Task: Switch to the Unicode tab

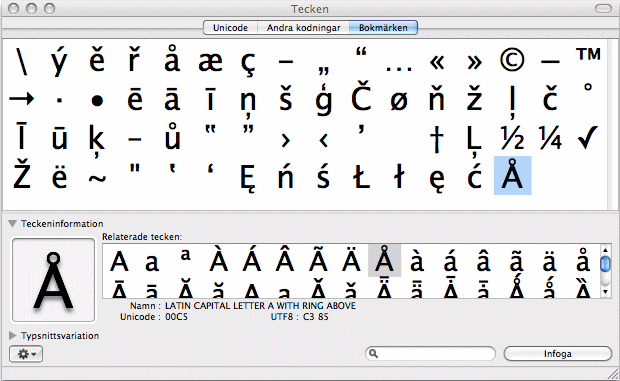Action: point(230,28)
